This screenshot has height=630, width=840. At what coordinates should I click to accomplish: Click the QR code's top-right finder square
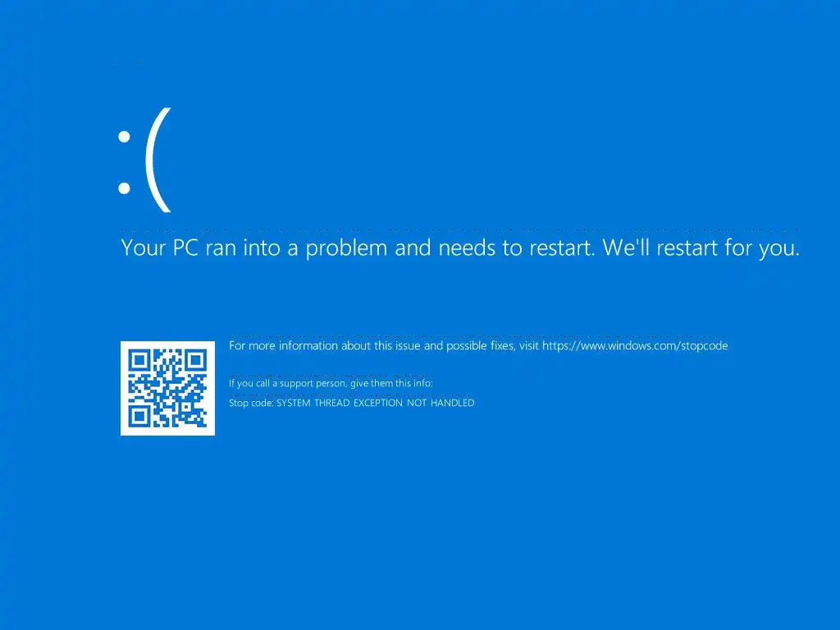196,360
